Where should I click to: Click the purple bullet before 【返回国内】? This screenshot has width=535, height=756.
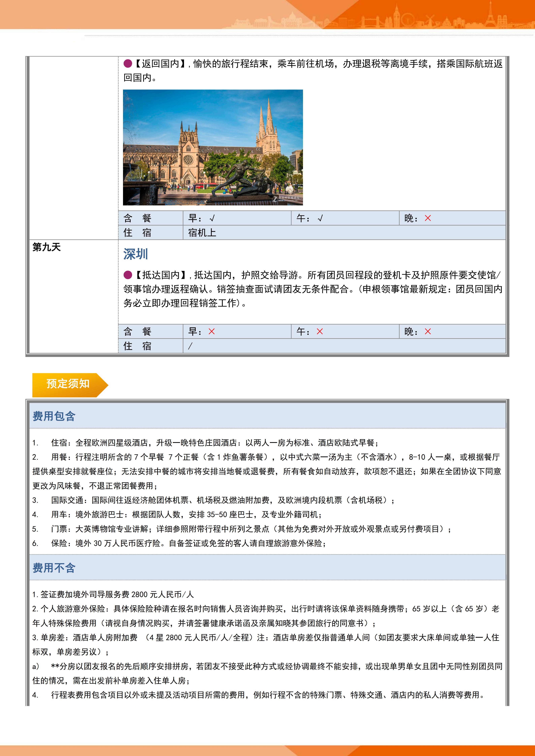[128, 63]
